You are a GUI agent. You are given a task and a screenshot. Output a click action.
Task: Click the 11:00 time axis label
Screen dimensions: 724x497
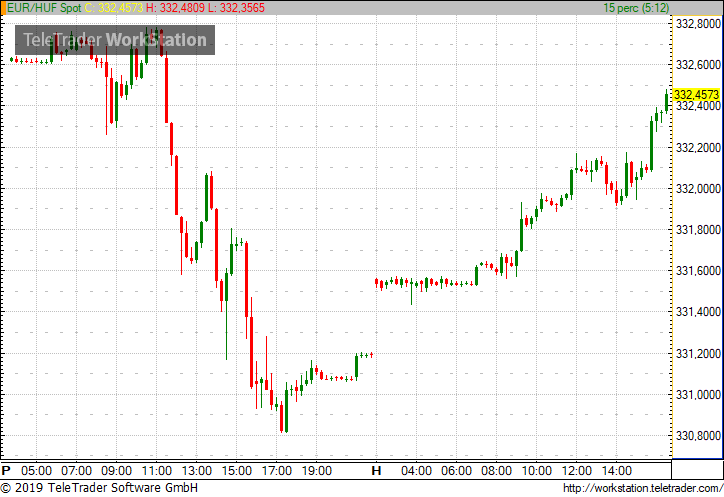[157, 471]
